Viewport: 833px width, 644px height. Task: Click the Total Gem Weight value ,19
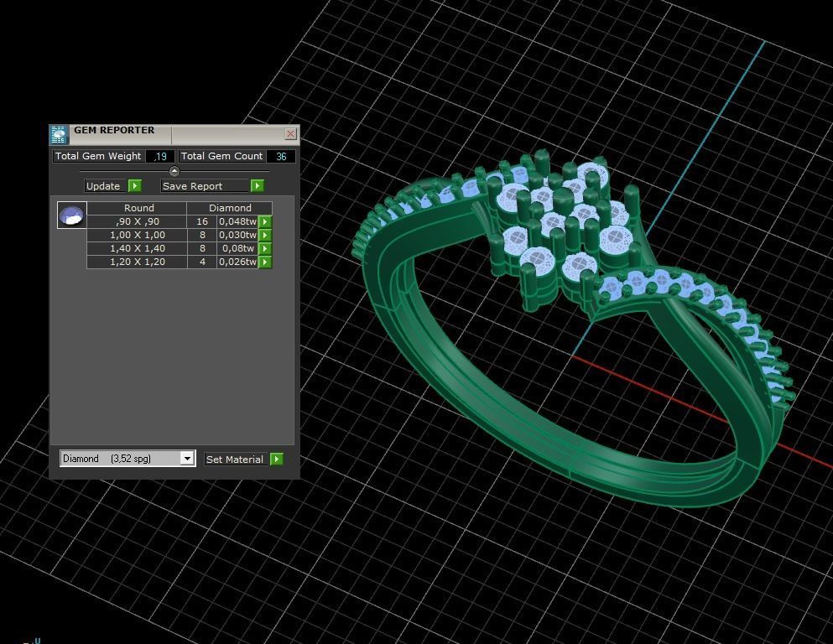coord(160,156)
